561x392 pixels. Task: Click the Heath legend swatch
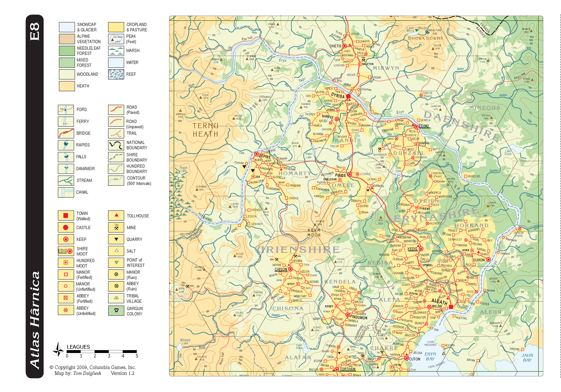(x=67, y=86)
